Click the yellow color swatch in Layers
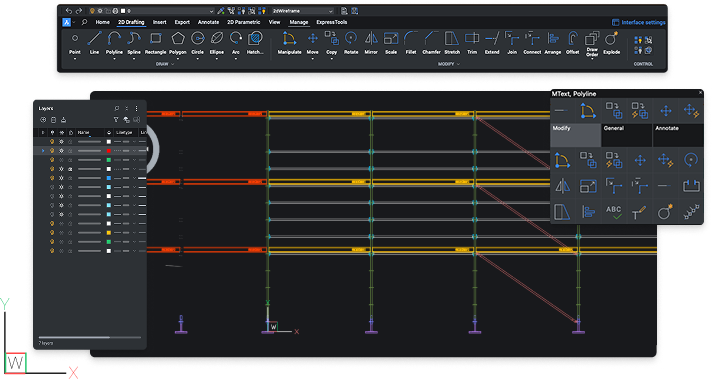The width and height of the screenshot is (712, 379). tap(109, 232)
